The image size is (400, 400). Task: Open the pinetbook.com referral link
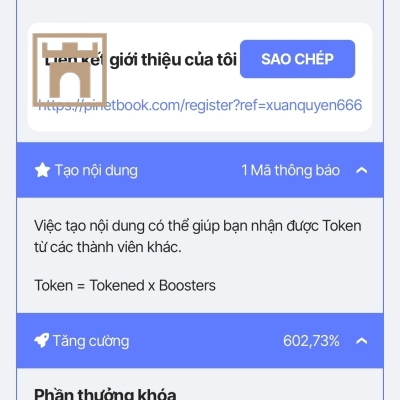point(200,105)
